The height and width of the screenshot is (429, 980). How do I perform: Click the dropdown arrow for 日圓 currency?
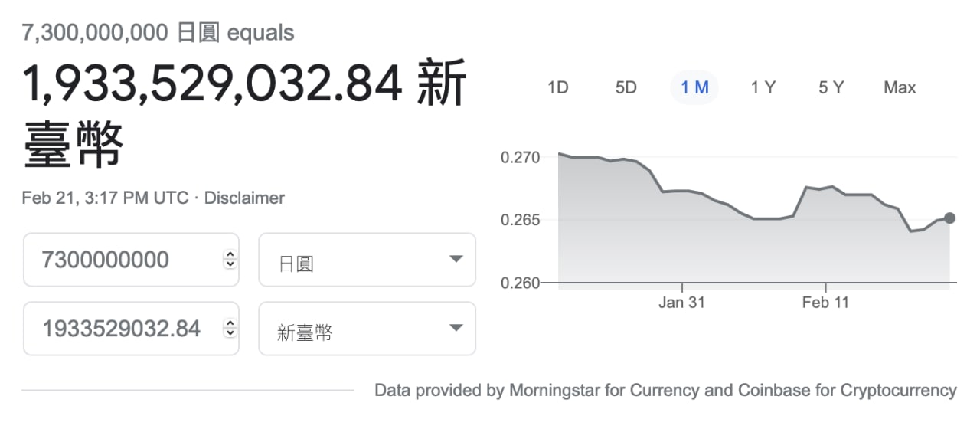click(456, 259)
